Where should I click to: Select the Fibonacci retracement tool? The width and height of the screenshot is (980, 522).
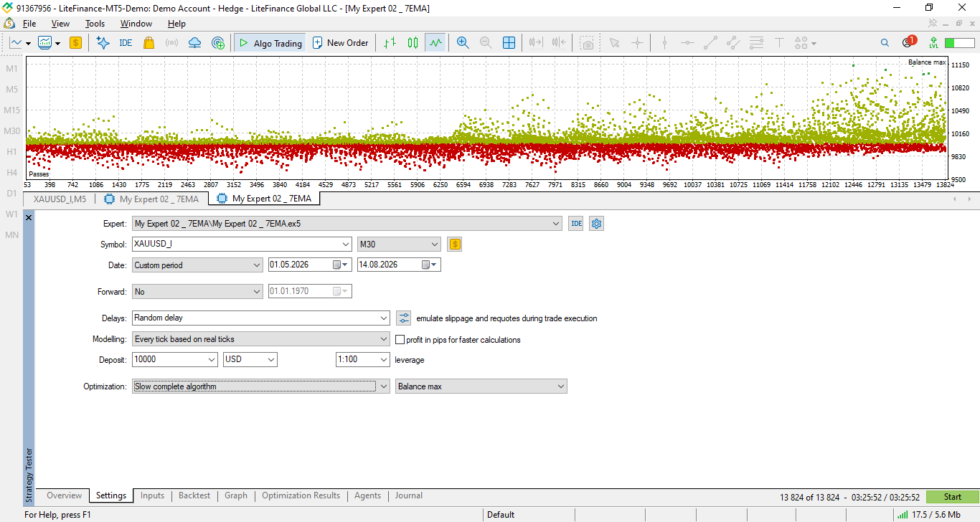tap(756, 43)
